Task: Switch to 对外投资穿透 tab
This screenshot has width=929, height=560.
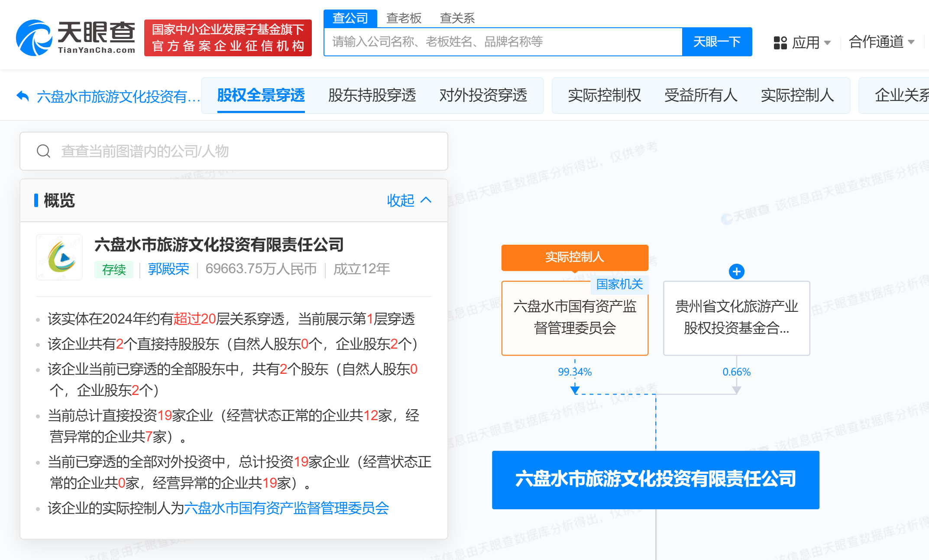Action: [x=483, y=95]
